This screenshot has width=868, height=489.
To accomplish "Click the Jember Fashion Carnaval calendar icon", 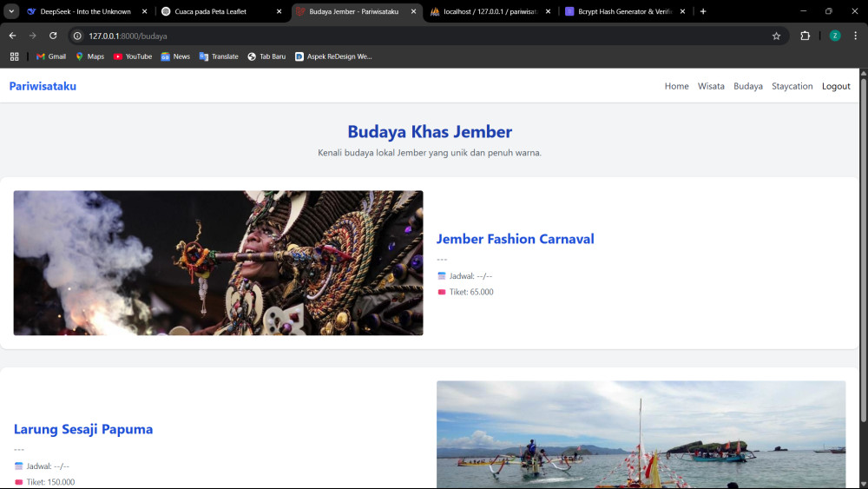I will pyautogui.click(x=441, y=276).
